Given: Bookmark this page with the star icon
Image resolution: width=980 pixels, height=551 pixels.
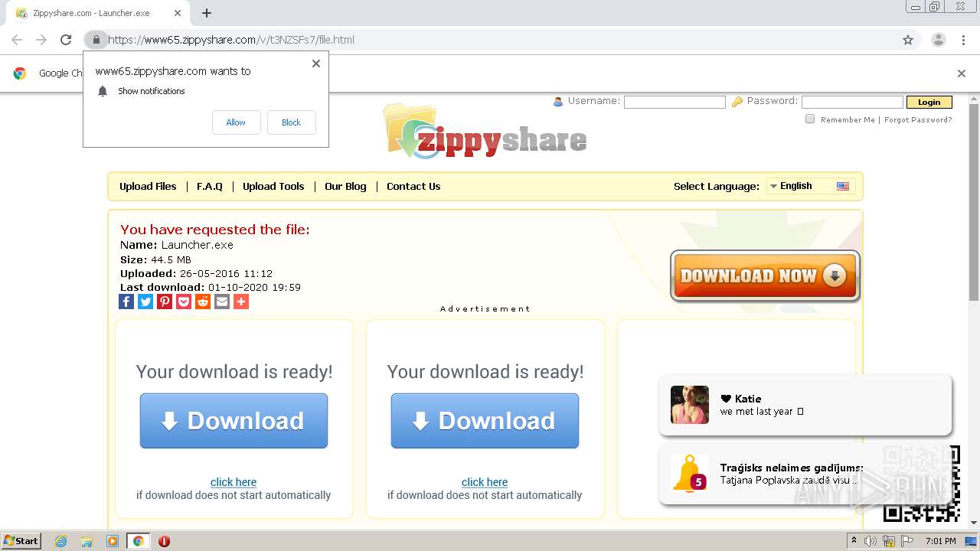Looking at the screenshot, I should pyautogui.click(x=908, y=40).
